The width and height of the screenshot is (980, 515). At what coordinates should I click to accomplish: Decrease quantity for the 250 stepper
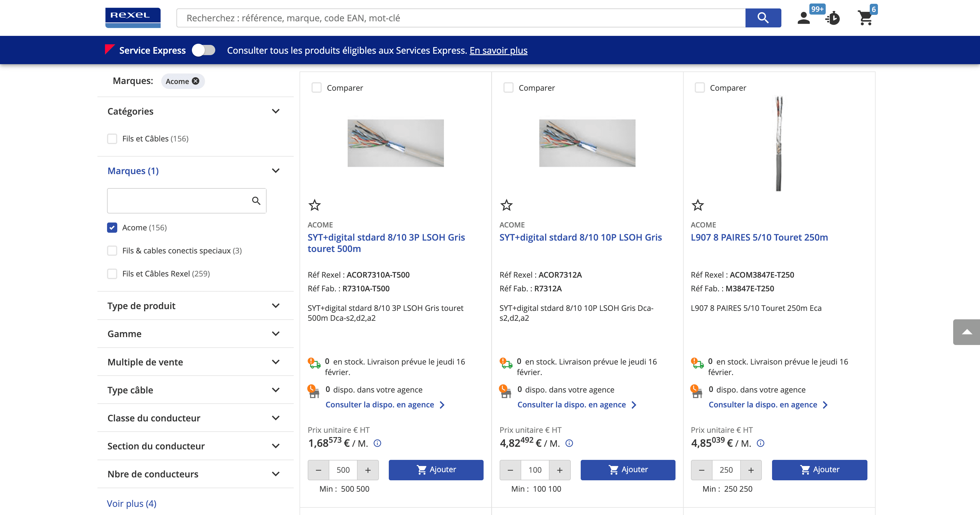702,470
